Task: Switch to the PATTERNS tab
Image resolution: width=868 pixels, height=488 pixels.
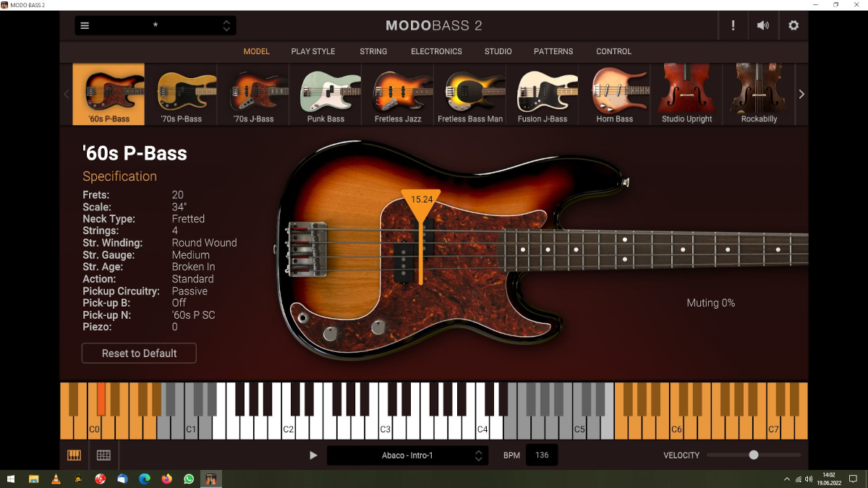Action: click(x=553, y=51)
